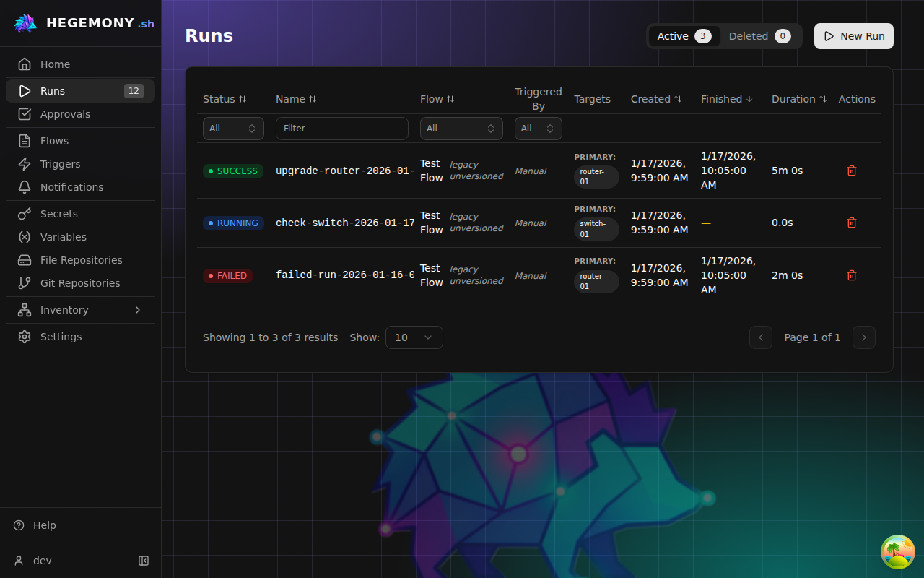
Task: Sort by the Created column header
Action: pyautogui.click(x=656, y=99)
